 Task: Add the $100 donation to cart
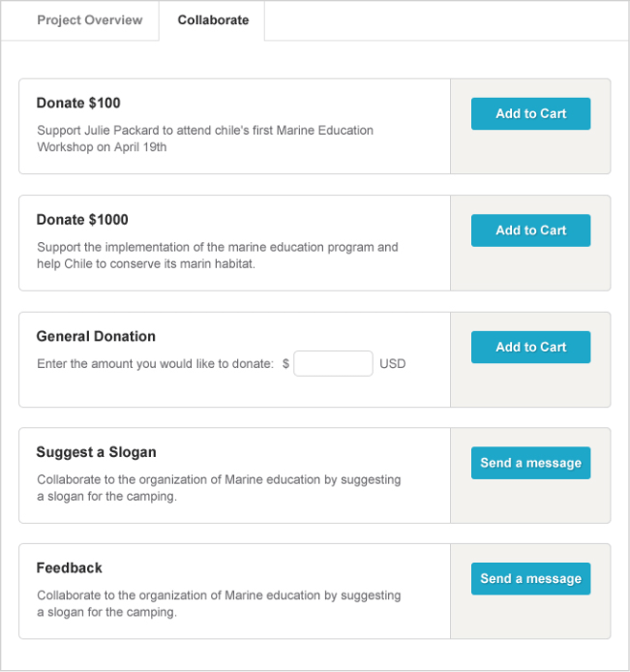click(x=530, y=114)
